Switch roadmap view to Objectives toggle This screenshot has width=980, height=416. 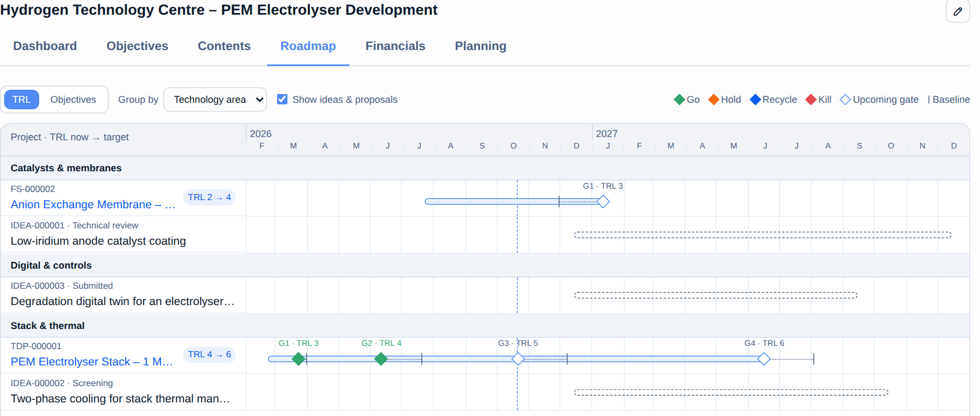pyautogui.click(x=73, y=100)
